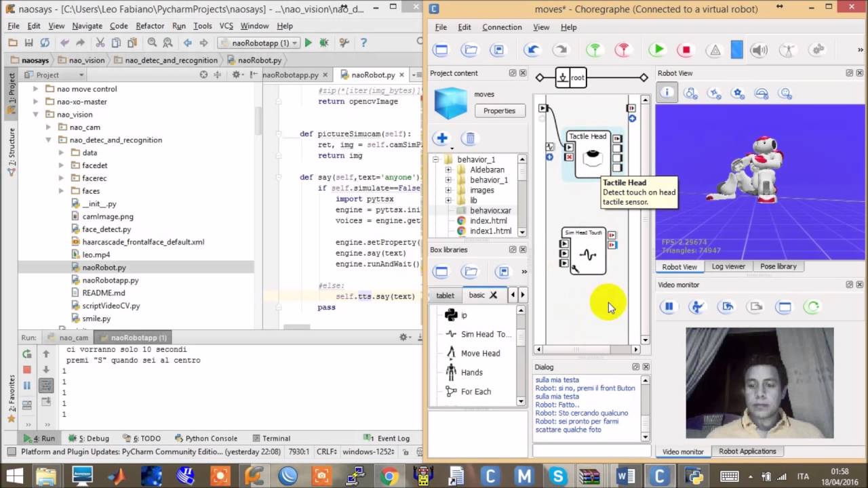This screenshot has width=868, height=488.
Task: Click the blue battery level indicator
Action: tap(736, 49)
